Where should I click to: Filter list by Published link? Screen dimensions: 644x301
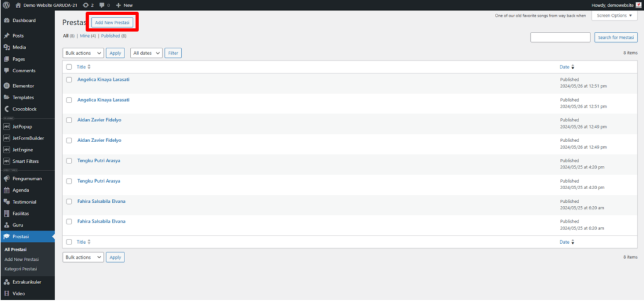click(x=111, y=36)
